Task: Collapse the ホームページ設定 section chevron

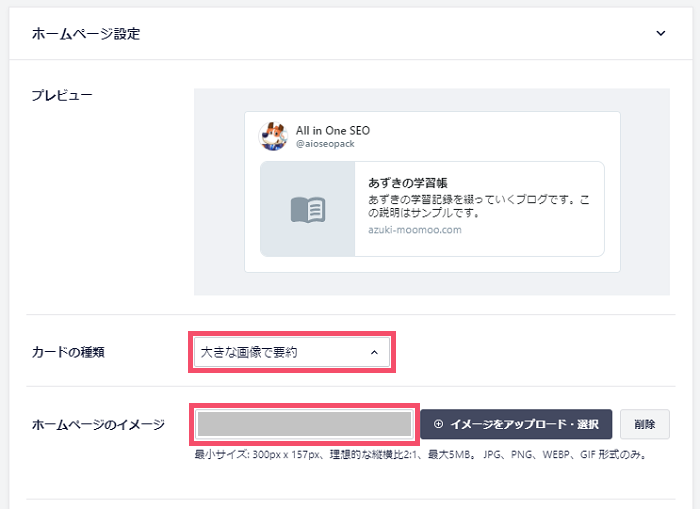Action: (x=661, y=33)
